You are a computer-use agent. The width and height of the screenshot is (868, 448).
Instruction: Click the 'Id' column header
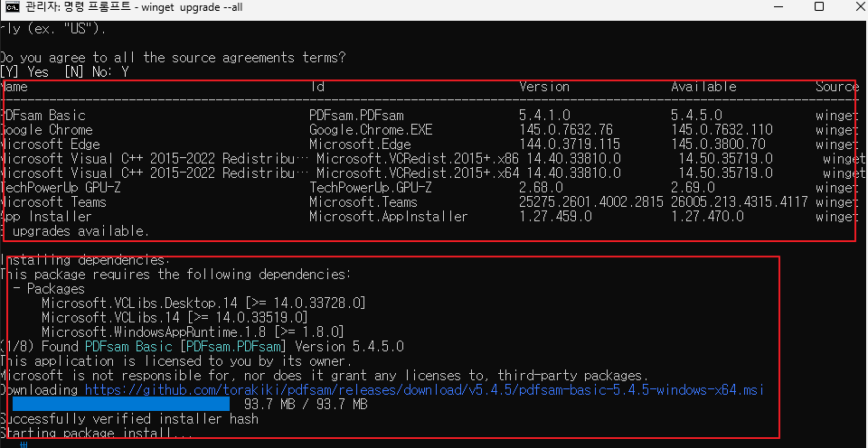(316, 87)
